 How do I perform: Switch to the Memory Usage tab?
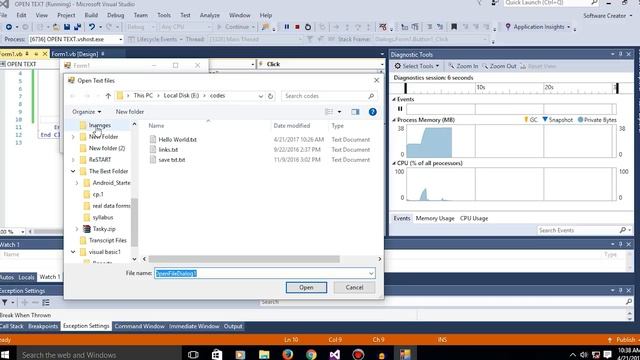click(435, 218)
